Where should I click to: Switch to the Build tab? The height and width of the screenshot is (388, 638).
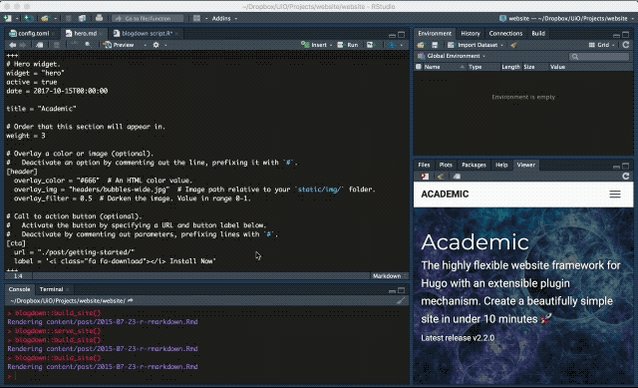coord(538,33)
